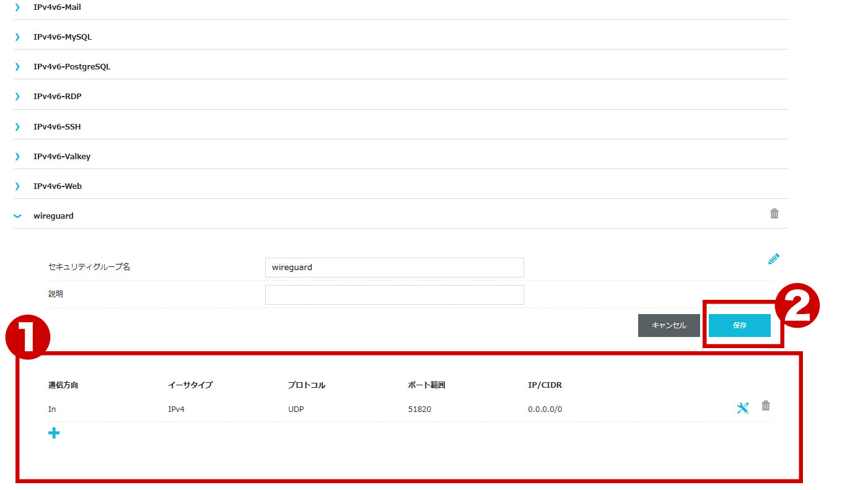
Task: Click the 説明 description input field
Action: (394, 295)
